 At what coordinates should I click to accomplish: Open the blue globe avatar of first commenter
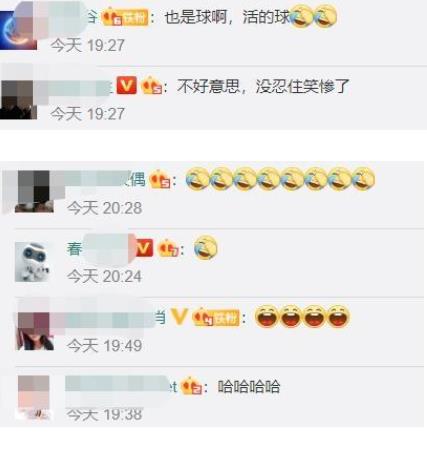18,31
